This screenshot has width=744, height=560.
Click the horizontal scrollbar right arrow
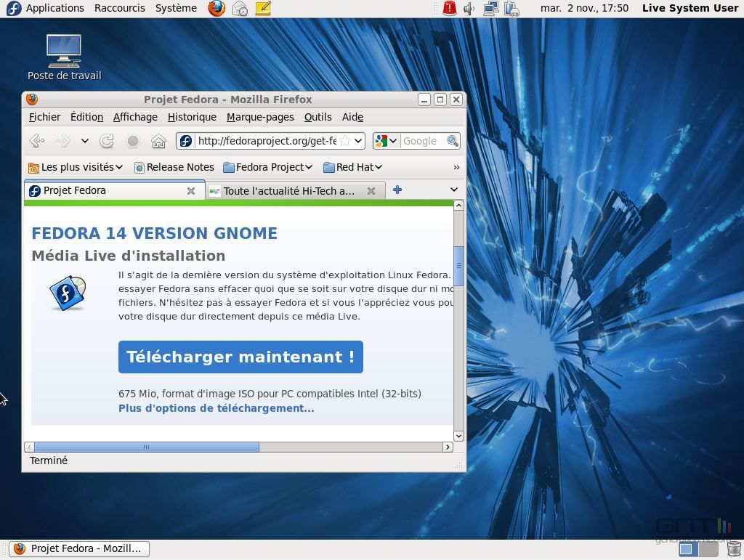tap(448, 447)
